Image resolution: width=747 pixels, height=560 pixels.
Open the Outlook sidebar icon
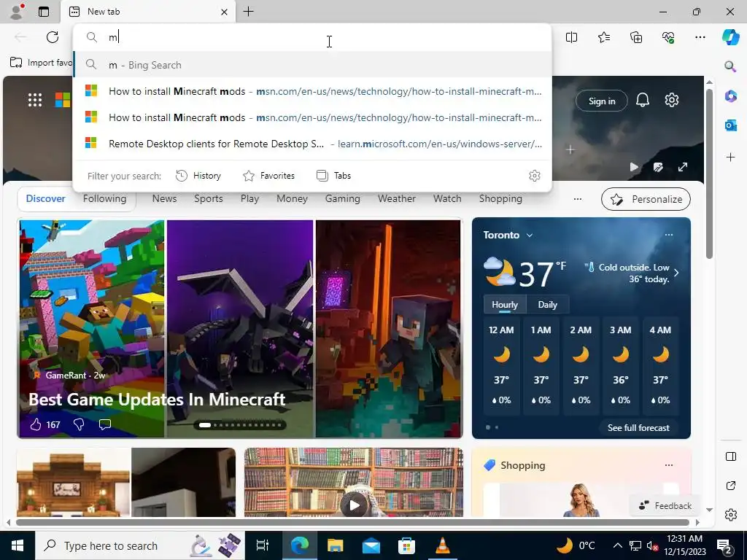point(730,125)
